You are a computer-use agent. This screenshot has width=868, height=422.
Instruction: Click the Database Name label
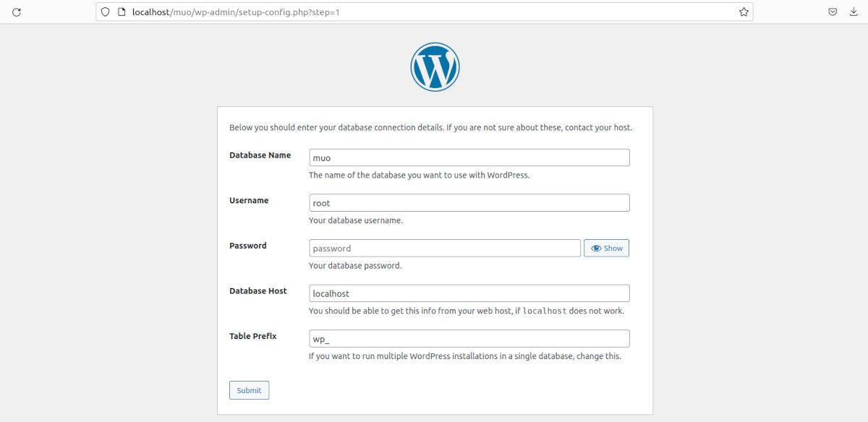coord(260,155)
